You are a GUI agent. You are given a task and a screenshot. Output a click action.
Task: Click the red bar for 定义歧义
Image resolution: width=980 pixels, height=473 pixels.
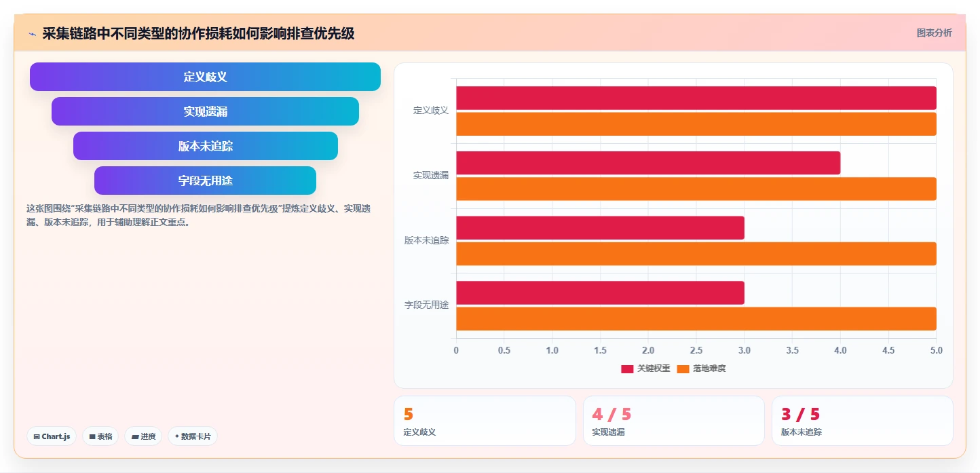pos(696,98)
